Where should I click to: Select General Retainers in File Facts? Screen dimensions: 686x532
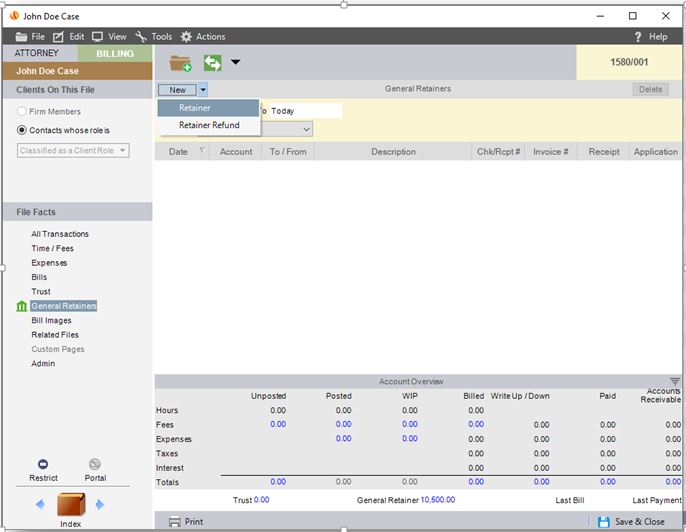click(63, 306)
